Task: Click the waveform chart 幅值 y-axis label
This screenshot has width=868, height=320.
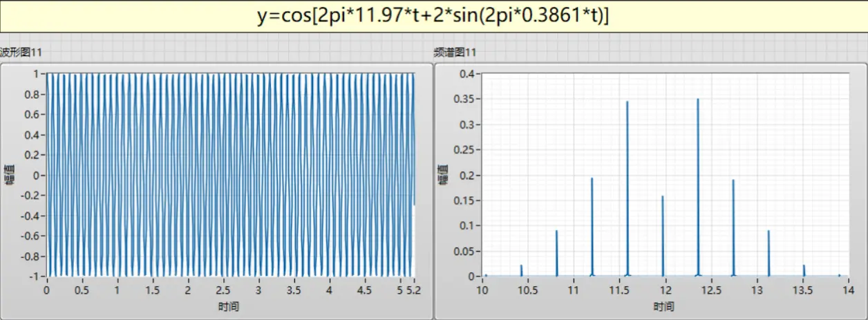Action: 9,175
